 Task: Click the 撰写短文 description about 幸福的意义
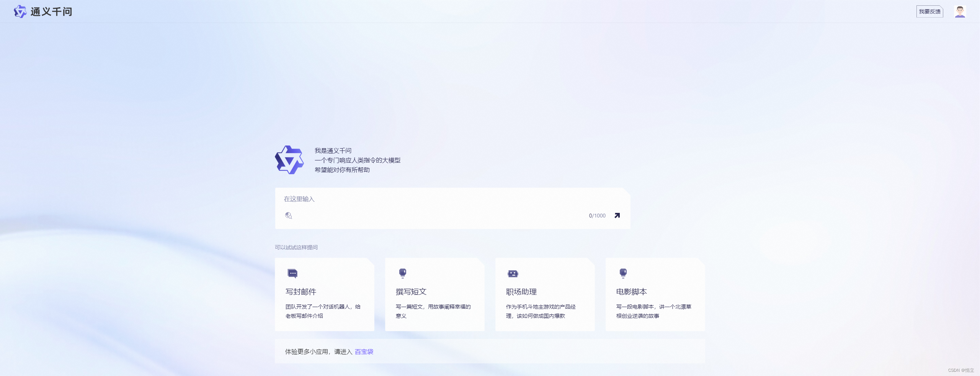(433, 311)
